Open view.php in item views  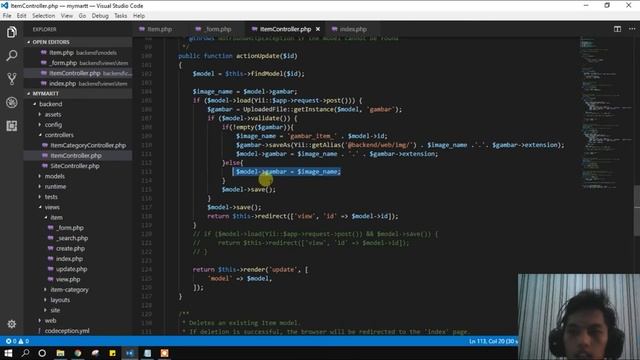[x=68, y=279]
